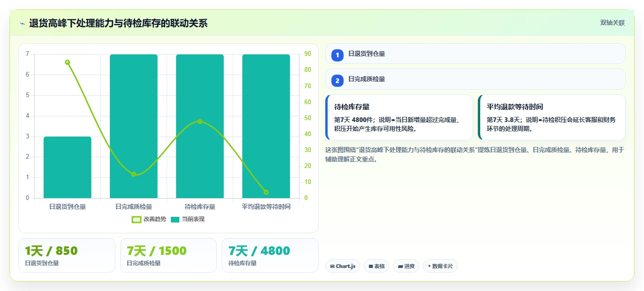
Task: Click the line point on 待检库存量 bar
Action: [200, 122]
